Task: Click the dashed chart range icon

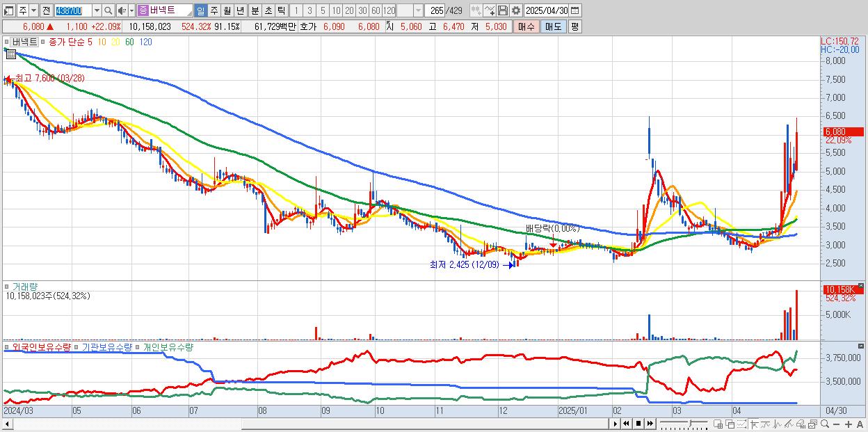Action: click(741, 424)
